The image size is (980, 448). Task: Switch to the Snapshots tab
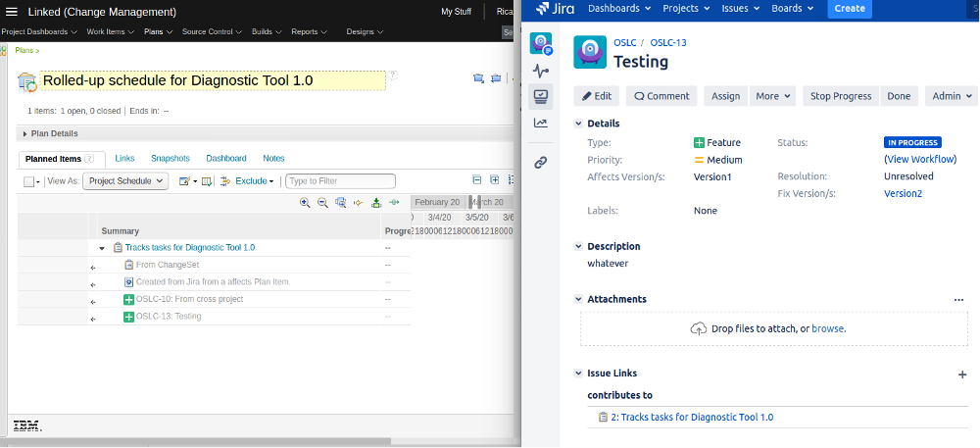(x=170, y=159)
